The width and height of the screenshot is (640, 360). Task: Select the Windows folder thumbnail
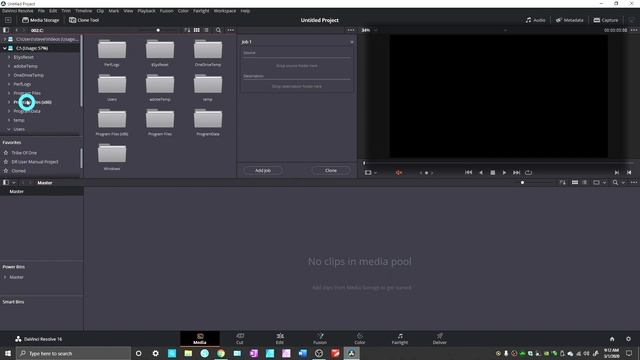pyautogui.click(x=112, y=157)
